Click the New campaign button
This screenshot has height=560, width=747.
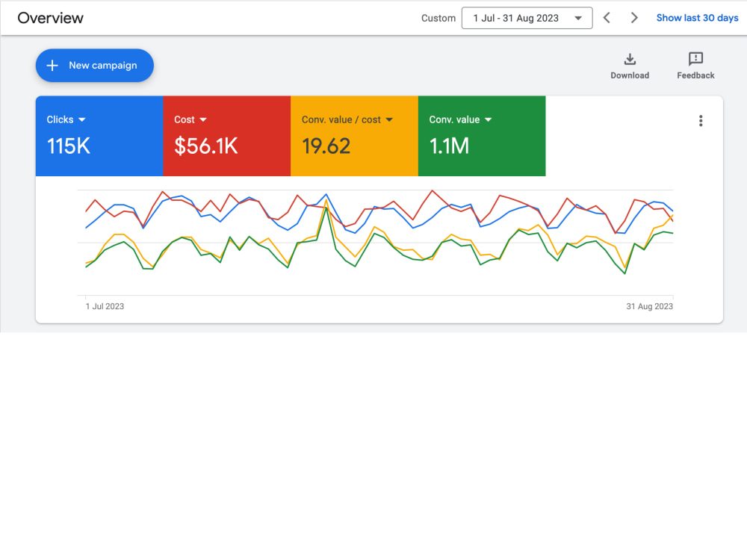pos(94,65)
